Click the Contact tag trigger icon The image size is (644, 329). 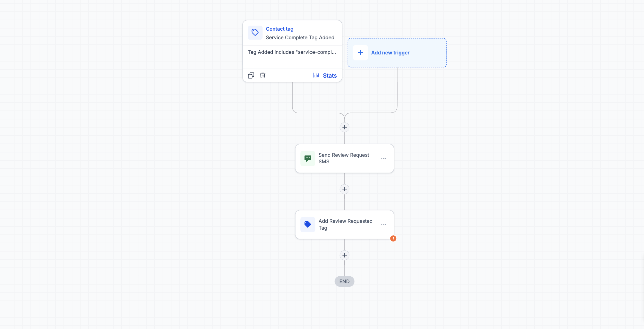tap(255, 32)
